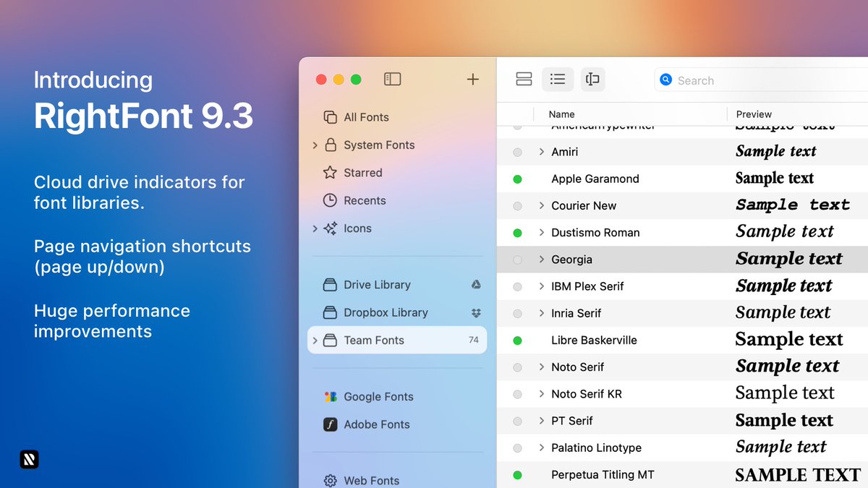Click the plus add-library button
The height and width of the screenshot is (488, 868).
coord(472,80)
